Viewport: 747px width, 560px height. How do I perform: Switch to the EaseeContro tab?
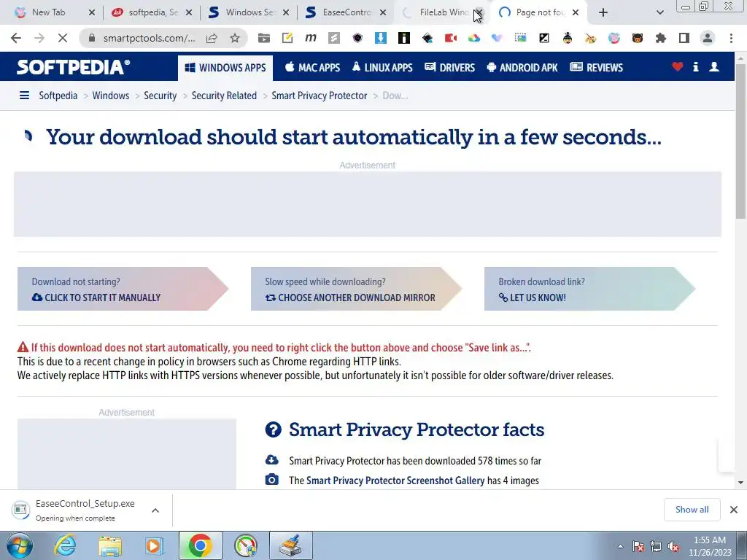point(347,12)
